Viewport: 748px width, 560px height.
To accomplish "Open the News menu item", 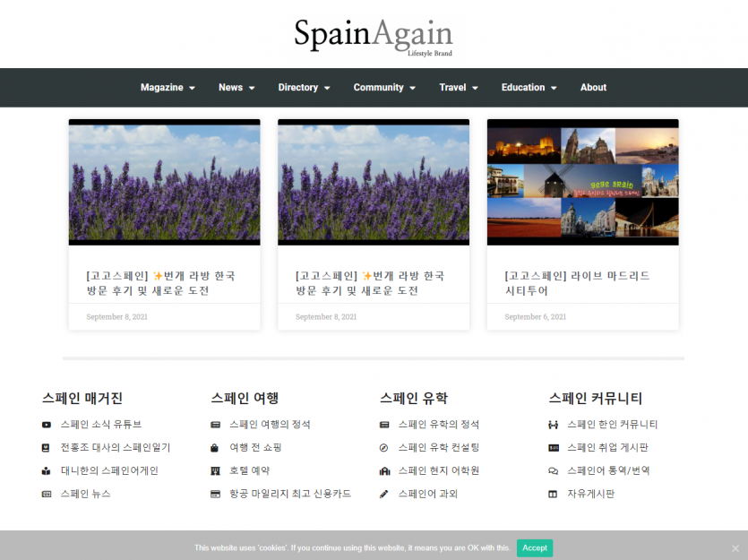I will click(235, 88).
